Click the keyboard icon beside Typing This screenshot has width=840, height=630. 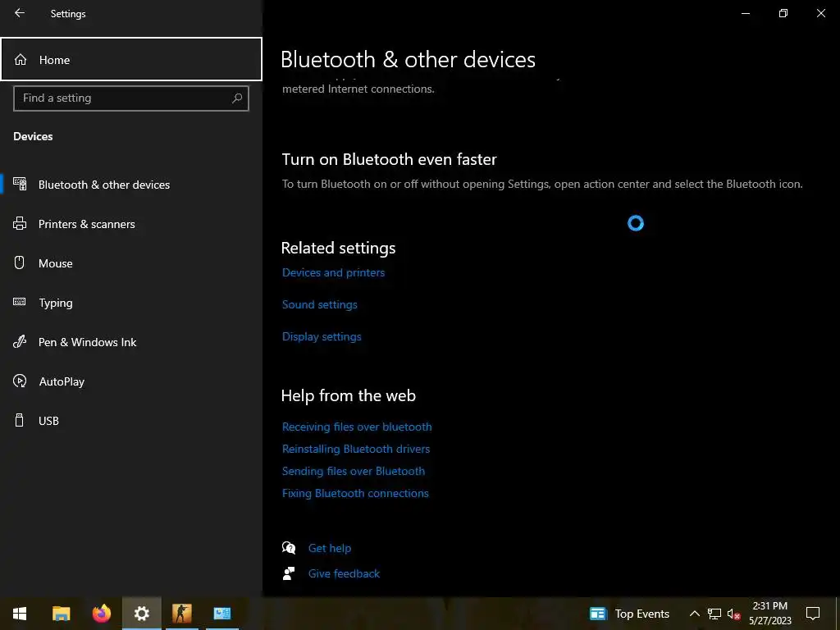[20, 302]
